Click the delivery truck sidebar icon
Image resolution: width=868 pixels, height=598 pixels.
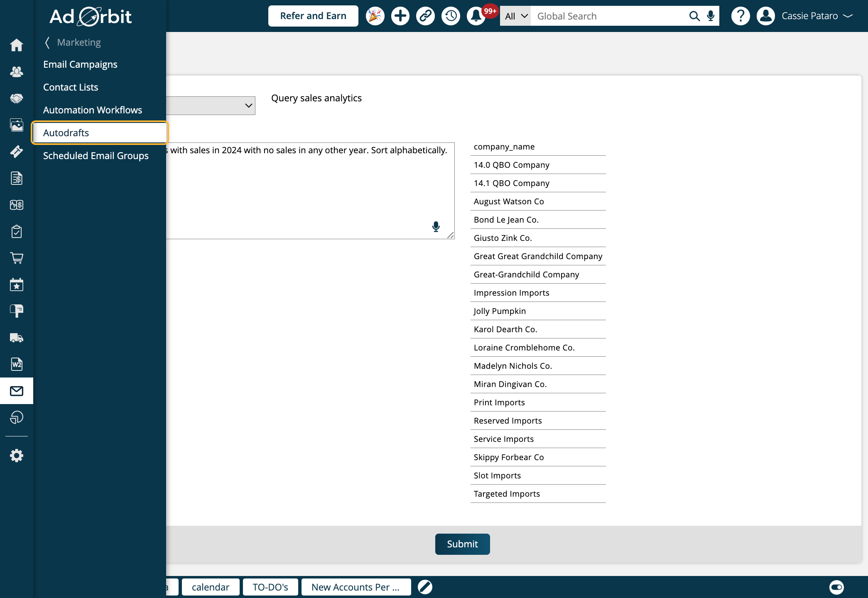click(x=17, y=338)
